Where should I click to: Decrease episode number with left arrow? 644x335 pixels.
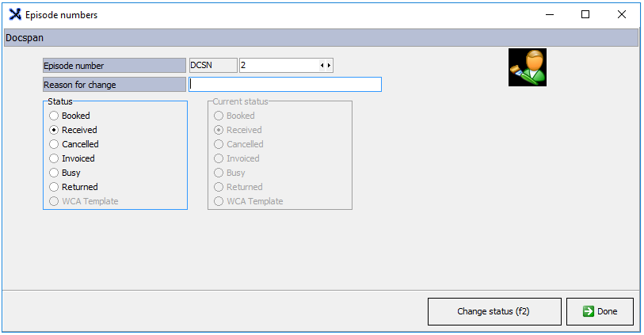[x=322, y=66]
